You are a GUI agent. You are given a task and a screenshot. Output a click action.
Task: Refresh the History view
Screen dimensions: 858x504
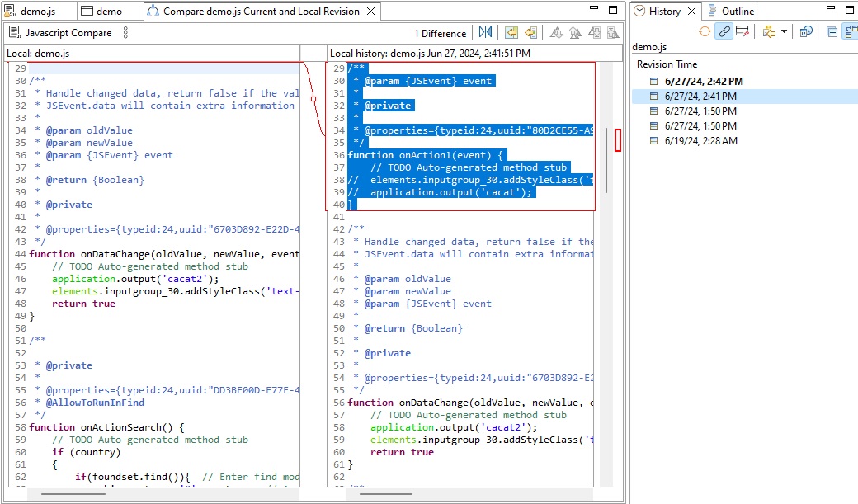[x=705, y=32]
